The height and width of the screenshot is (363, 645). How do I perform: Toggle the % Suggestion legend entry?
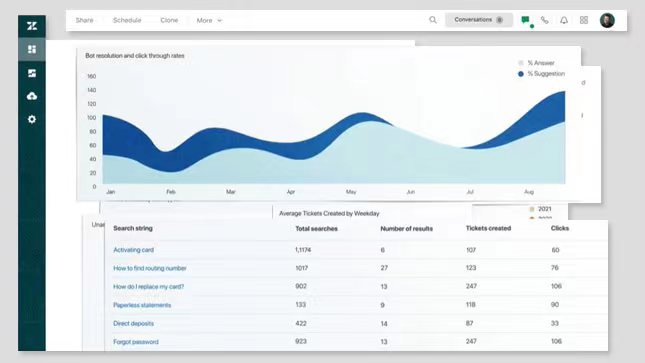pos(541,74)
